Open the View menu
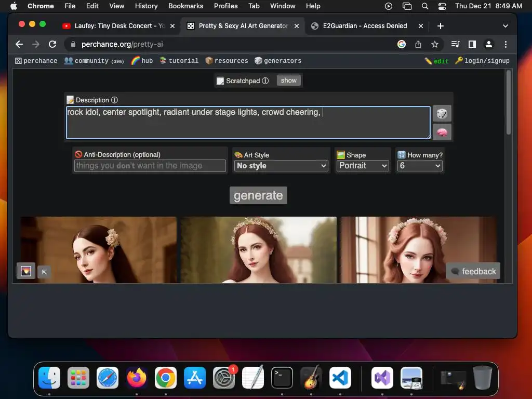 [x=116, y=6]
